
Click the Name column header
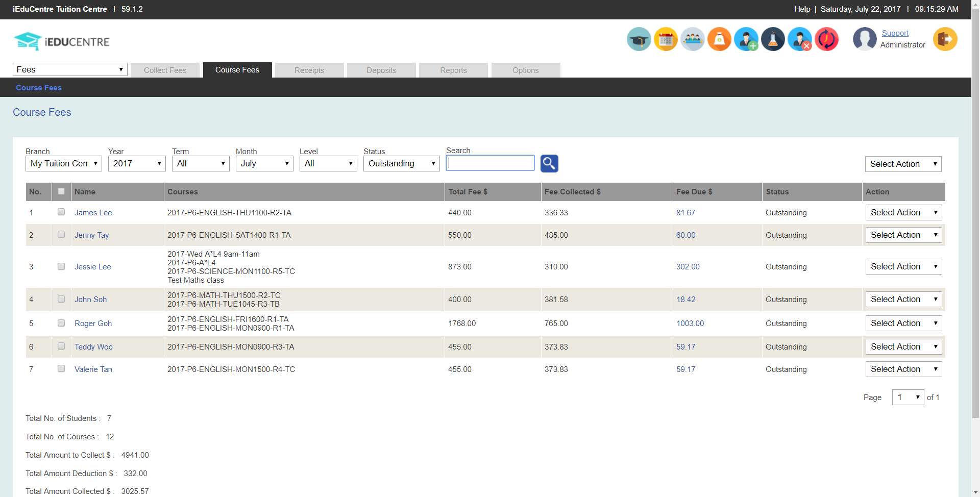[x=117, y=192]
